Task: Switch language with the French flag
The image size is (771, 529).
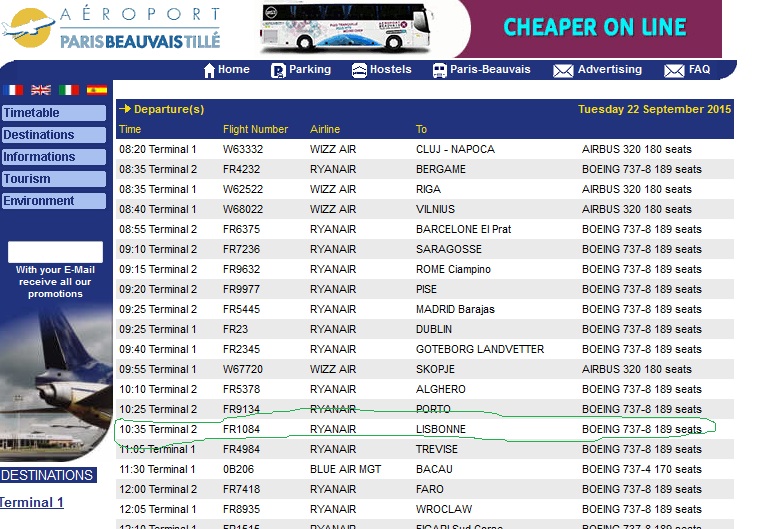Action: [13, 90]
